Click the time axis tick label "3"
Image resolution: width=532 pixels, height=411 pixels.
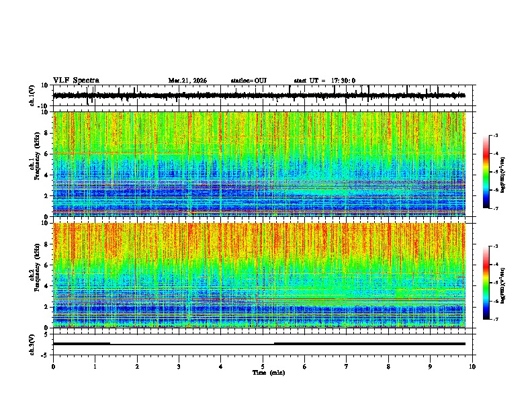pyautogui.click(x=179, y=367)
